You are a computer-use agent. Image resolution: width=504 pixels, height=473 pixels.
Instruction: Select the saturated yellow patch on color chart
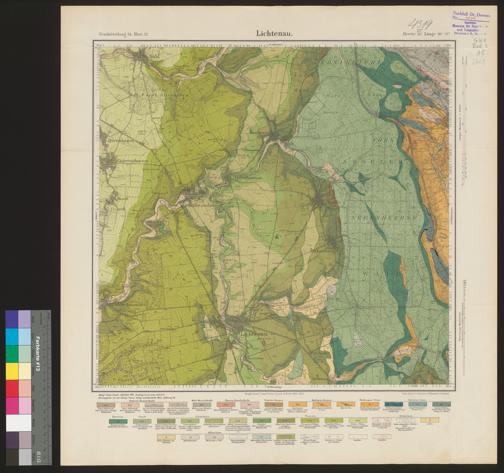point(12,371)
